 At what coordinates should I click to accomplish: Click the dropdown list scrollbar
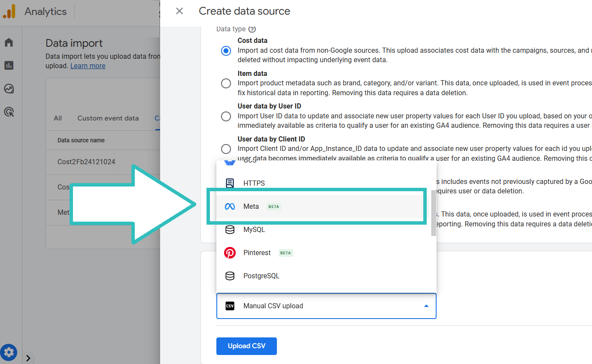click(x=434, y=213)
